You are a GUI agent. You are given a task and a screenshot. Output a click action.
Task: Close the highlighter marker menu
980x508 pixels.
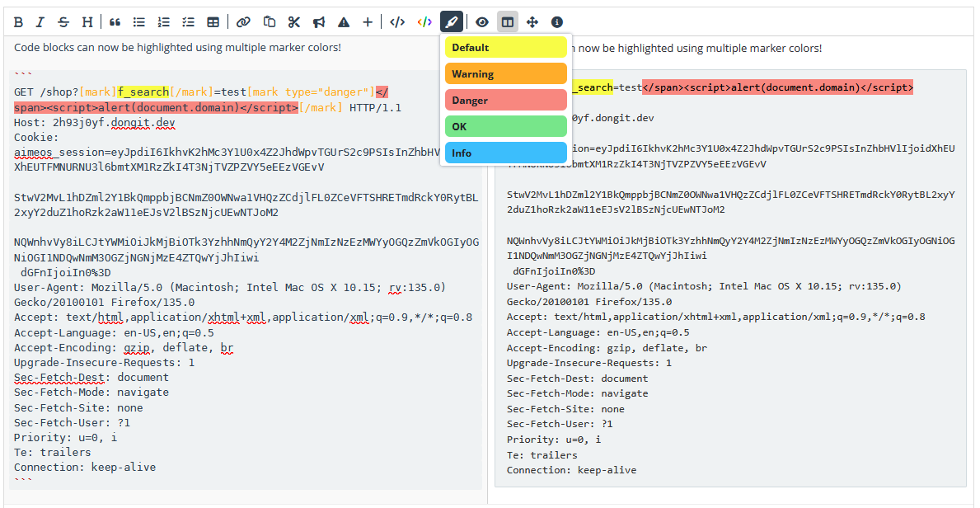pyautogui.click(x=452, y=22)
